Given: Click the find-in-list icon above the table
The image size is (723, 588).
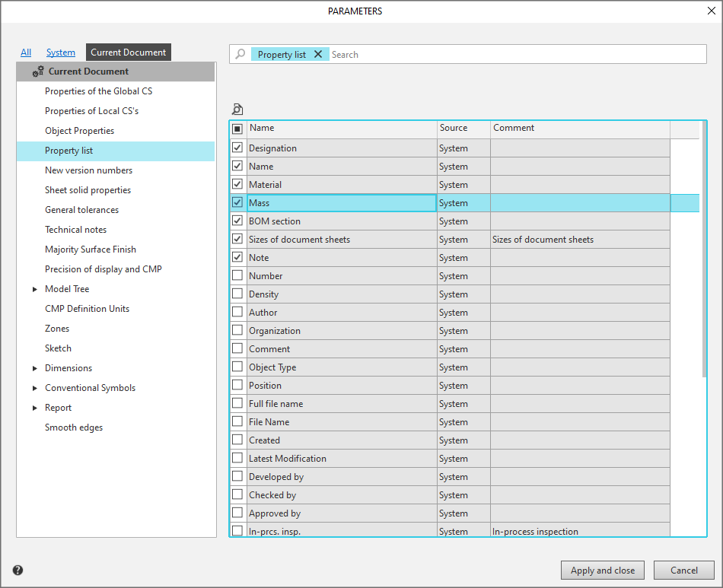Looking at the screenshot, I should (237, 109).
